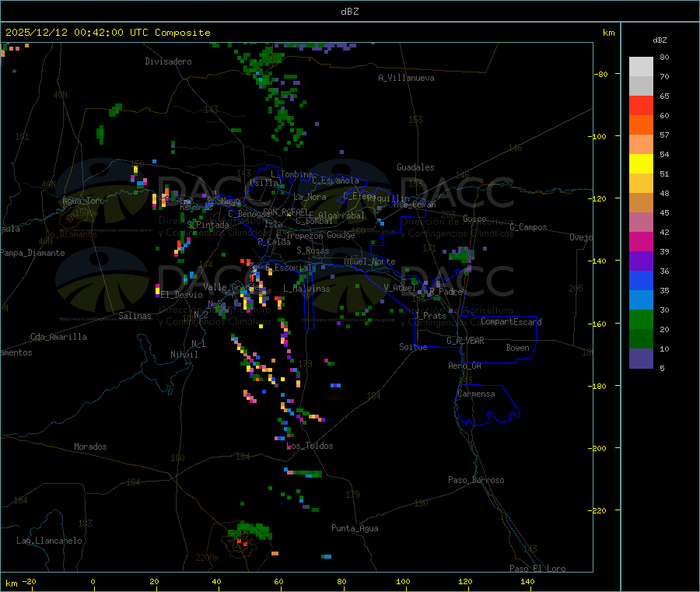Click the 35 dBZ light blue legend swatch
Viewport: 700px width, 592px height.
pos(641,300)
